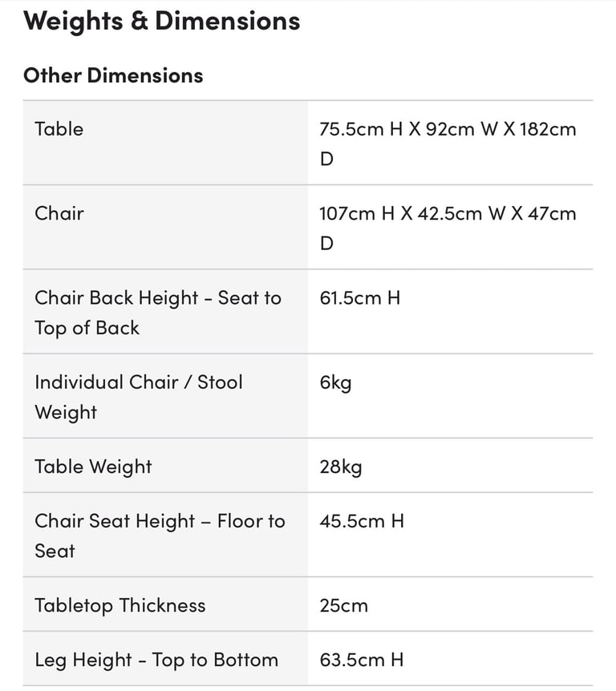Image resolution: width=616 pixels, height=691 pixels.
Task: Click the D letter under chair dimensions
Action: click(326, 243)
